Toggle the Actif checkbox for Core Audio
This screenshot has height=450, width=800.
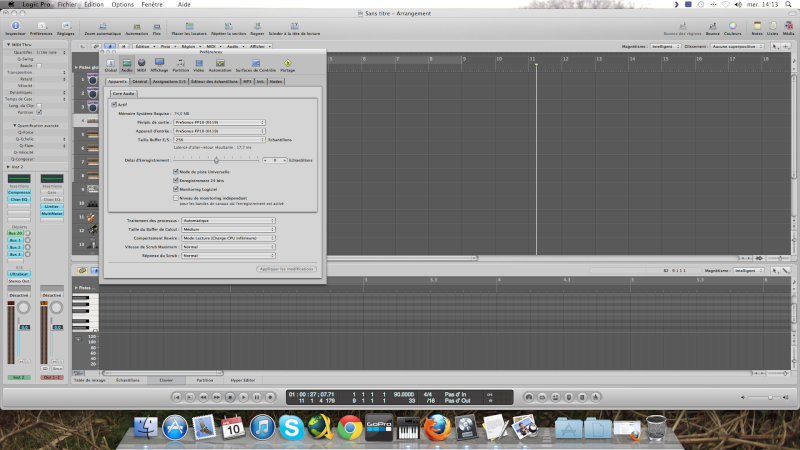click(113, 104)
